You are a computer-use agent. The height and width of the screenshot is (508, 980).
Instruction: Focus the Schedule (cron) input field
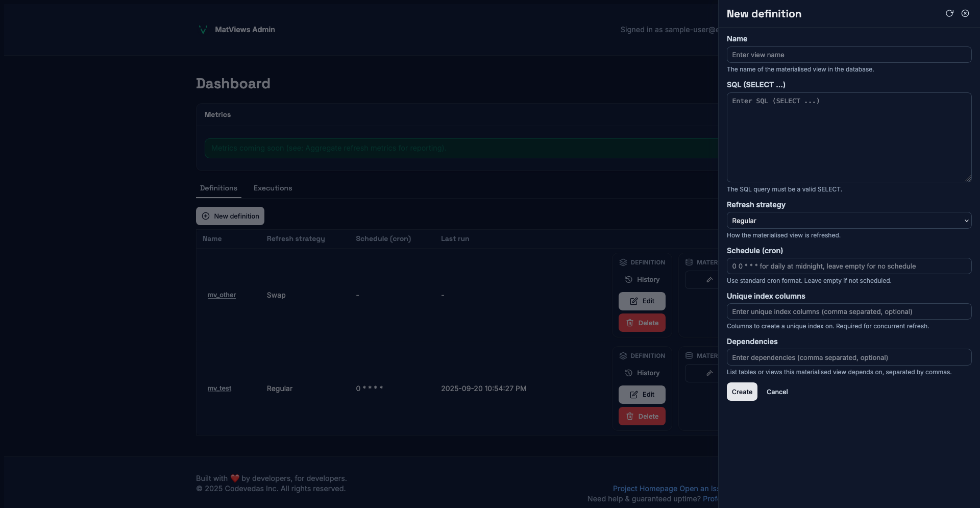848,267
